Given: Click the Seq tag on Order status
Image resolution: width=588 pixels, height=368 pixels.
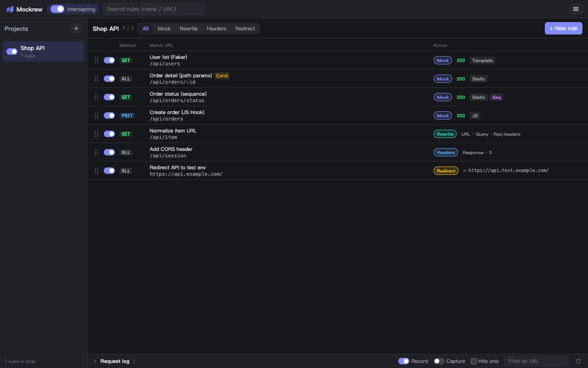Looking at the screenshot, I should [x=497, y=97].
